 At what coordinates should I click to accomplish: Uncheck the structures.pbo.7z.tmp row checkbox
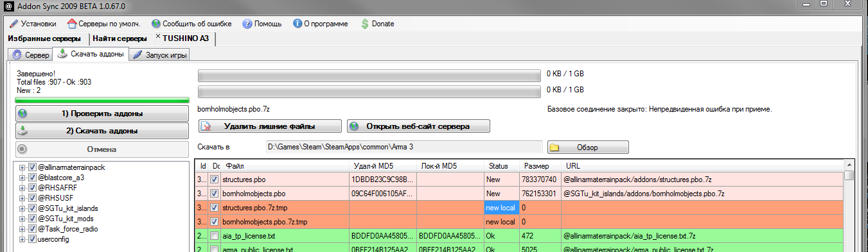215,208
